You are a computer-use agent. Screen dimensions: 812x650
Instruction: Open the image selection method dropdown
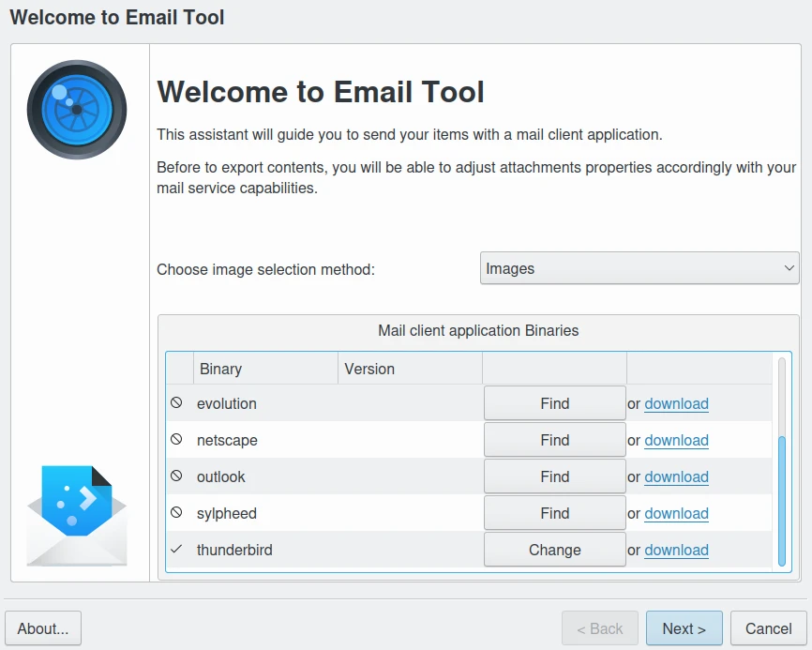(639, 269)
